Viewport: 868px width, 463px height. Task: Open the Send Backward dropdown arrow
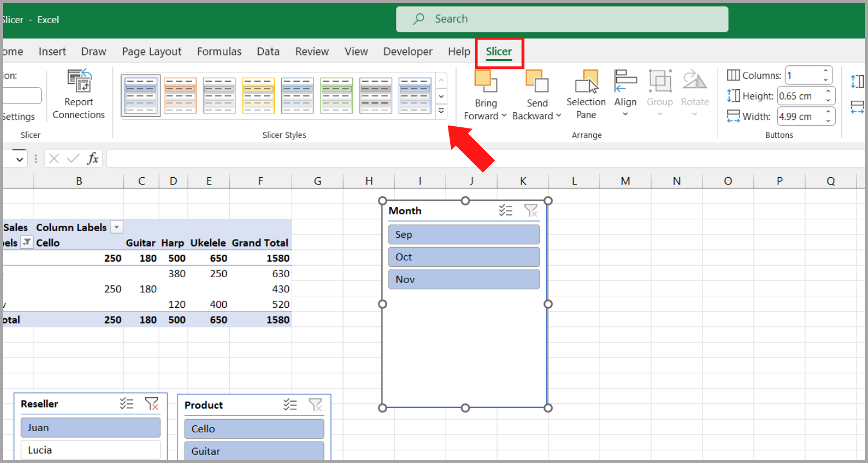[x=557, y=116]
